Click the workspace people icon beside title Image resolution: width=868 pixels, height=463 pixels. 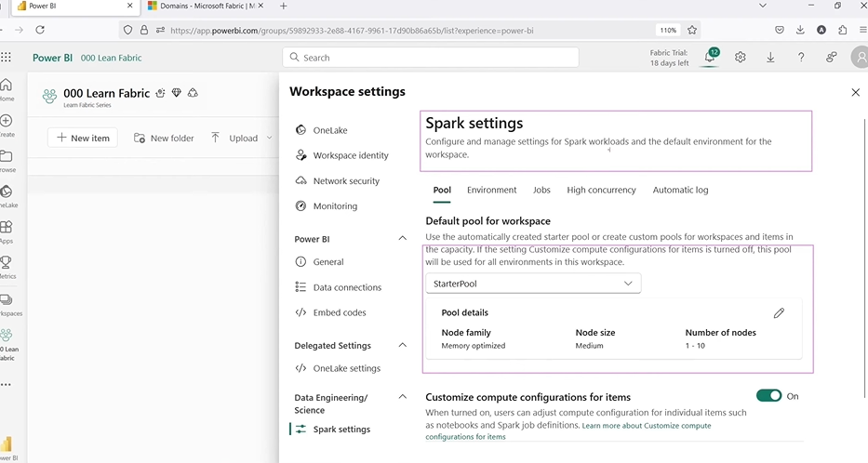tap(49, 97)
